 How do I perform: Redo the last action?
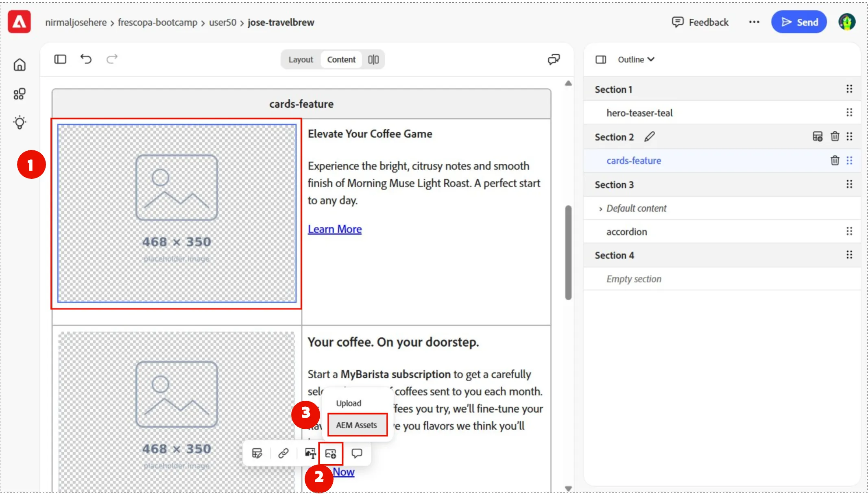[112, 59]
